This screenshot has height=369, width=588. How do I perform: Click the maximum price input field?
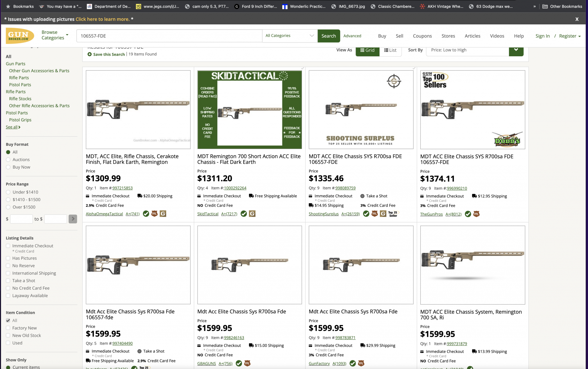pyautogui.click(x=56, y=219)
